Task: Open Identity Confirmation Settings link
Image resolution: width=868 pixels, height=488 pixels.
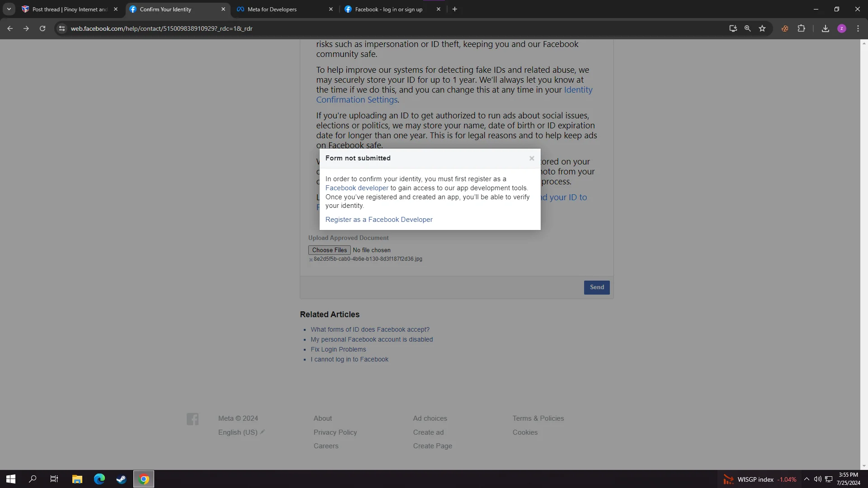Action: (x=454, y=95)
